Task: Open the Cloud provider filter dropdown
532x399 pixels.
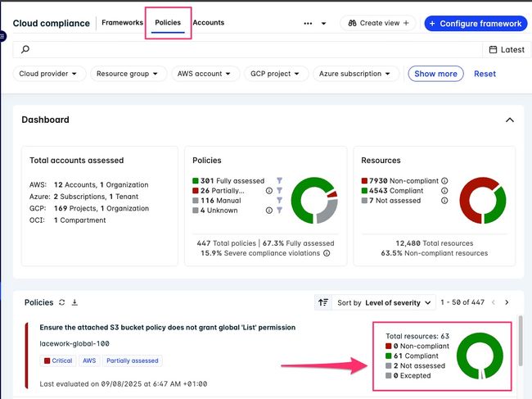Action: point(51,74)
